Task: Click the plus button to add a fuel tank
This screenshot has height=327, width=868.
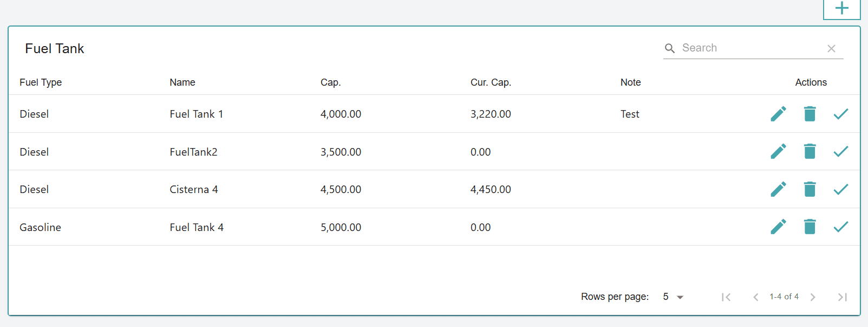Action: point(841,9)
